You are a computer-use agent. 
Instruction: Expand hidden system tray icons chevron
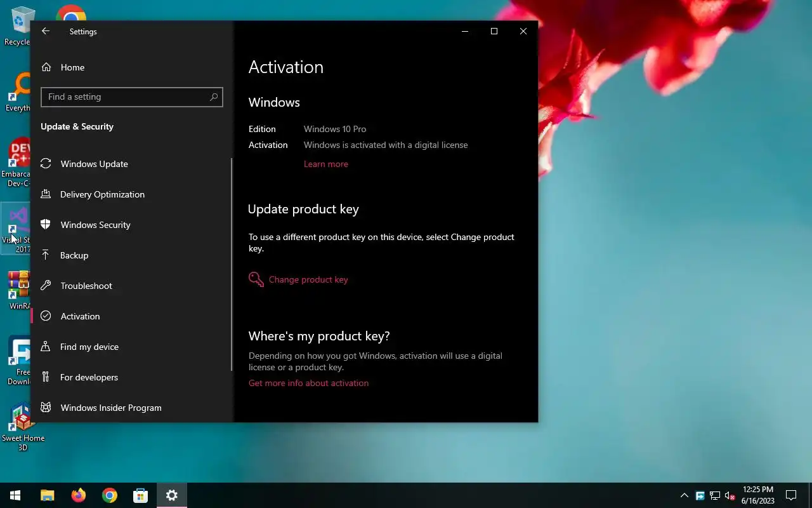pos(684,495)
